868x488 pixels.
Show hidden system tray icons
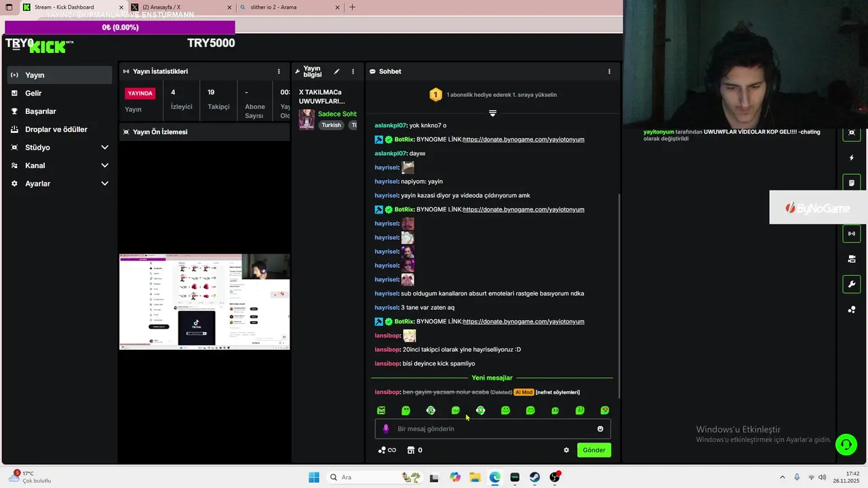782,477
